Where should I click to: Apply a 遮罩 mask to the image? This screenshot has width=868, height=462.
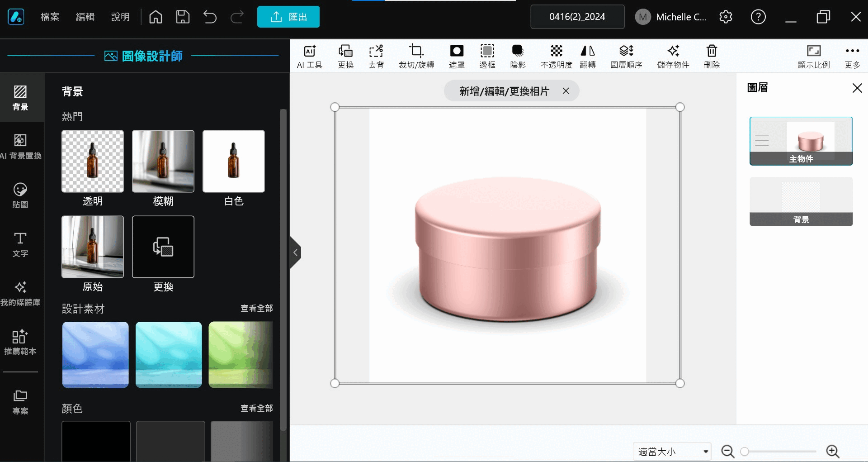click(x=457, y=55)
